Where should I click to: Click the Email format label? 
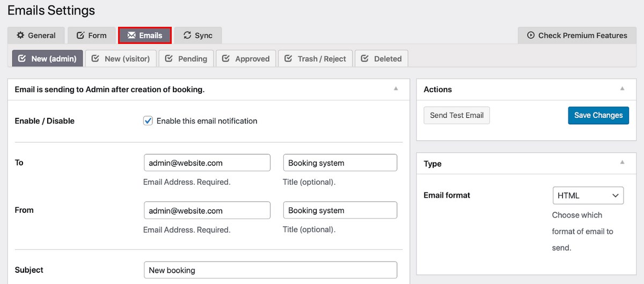click(447, 196)
